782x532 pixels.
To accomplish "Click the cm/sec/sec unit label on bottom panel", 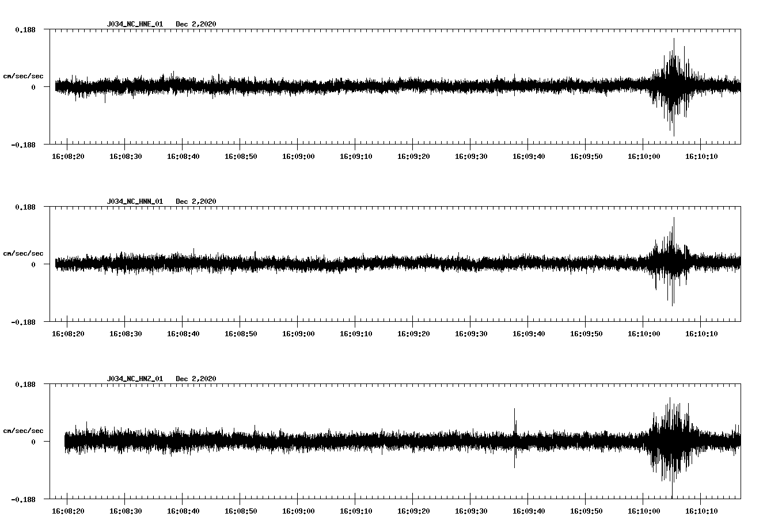I will (24, 431).
